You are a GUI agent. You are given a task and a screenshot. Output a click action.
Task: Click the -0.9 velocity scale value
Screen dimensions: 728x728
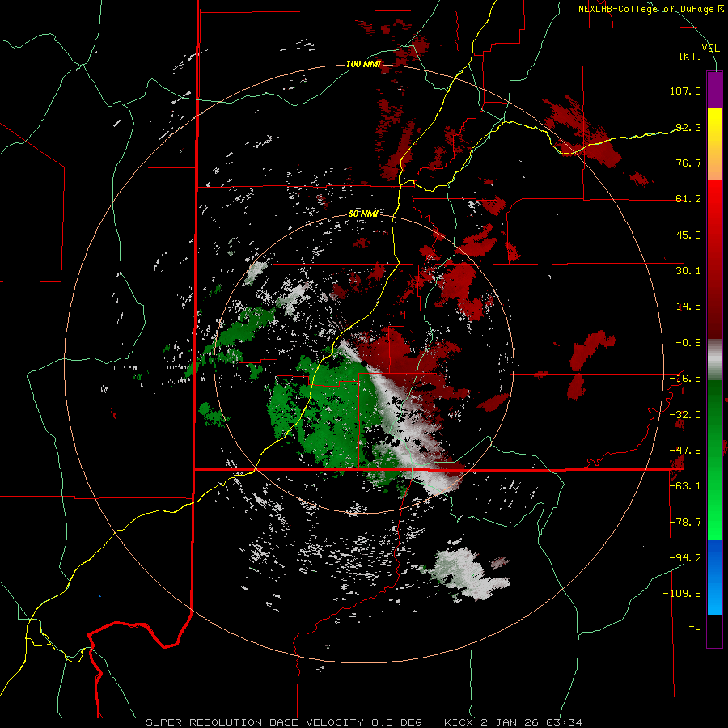(688, 343)
